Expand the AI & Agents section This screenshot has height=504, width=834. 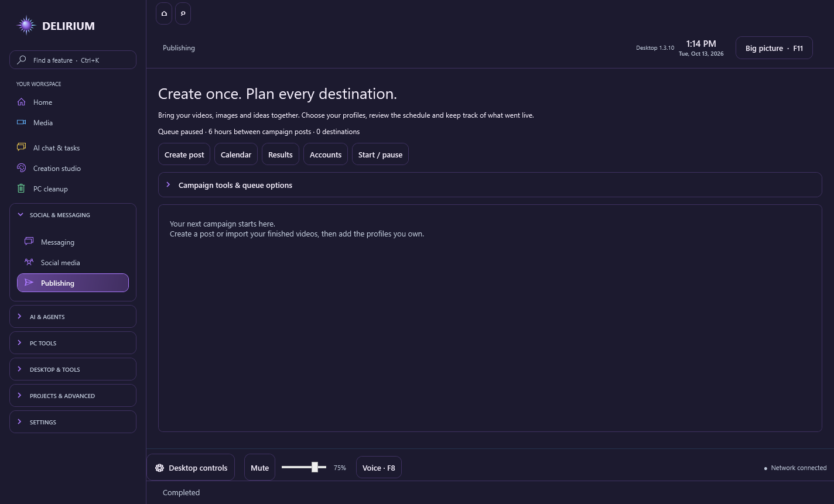73,317
